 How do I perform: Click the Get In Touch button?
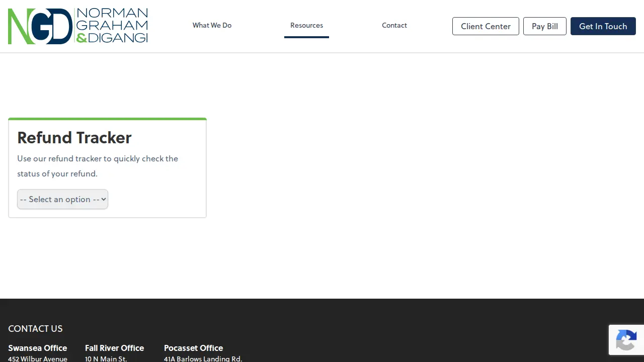(x=603, y=26)
